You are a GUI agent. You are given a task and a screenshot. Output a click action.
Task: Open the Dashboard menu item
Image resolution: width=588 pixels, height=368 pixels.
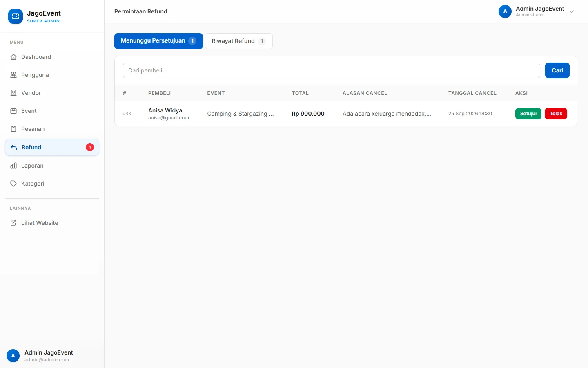(x=52, y=57)
